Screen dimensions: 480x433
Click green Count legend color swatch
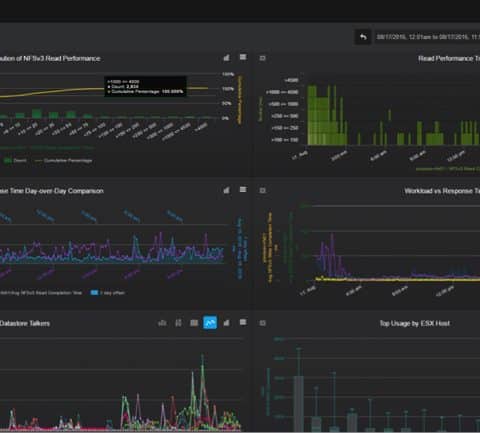[x=7, y=161]
